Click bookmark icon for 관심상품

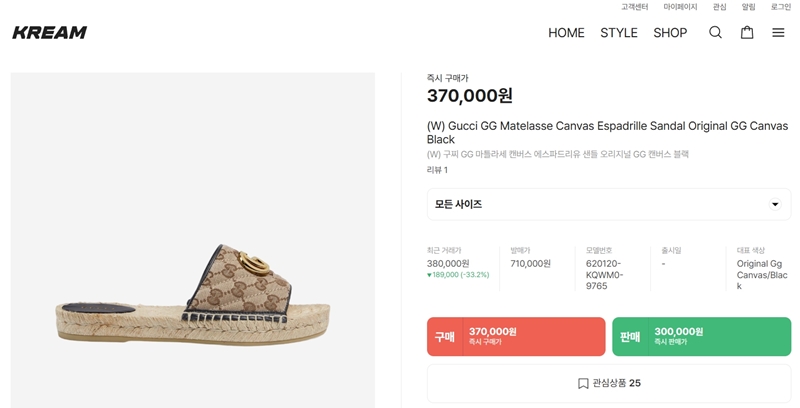[x=583, y=383]
